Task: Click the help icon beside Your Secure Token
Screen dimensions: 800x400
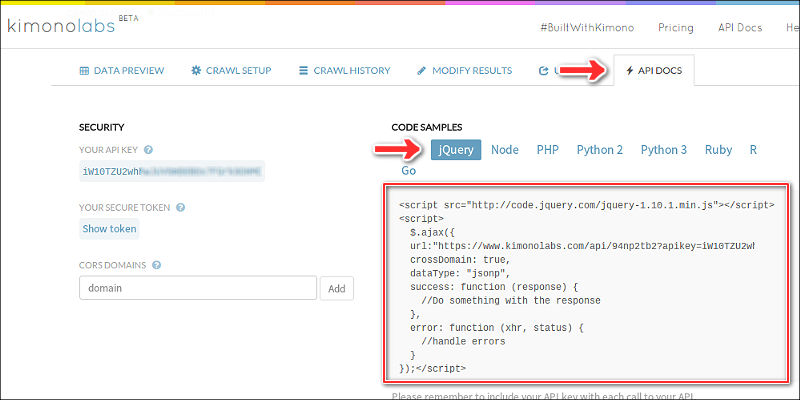Action: 180,208
